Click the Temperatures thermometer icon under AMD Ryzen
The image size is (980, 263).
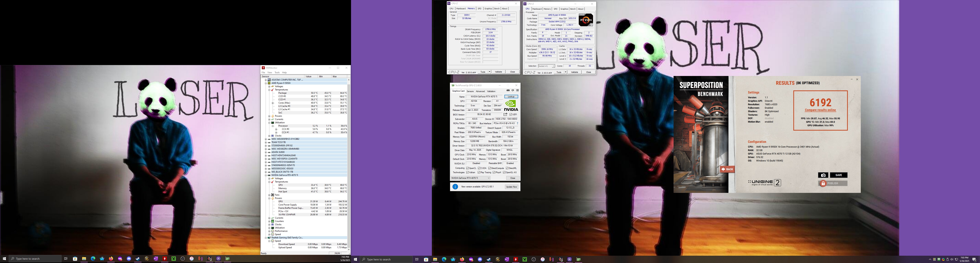tap(272, 90)
